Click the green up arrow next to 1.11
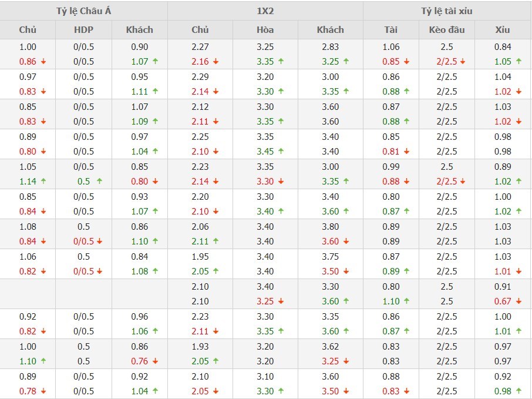 [156, 92]
